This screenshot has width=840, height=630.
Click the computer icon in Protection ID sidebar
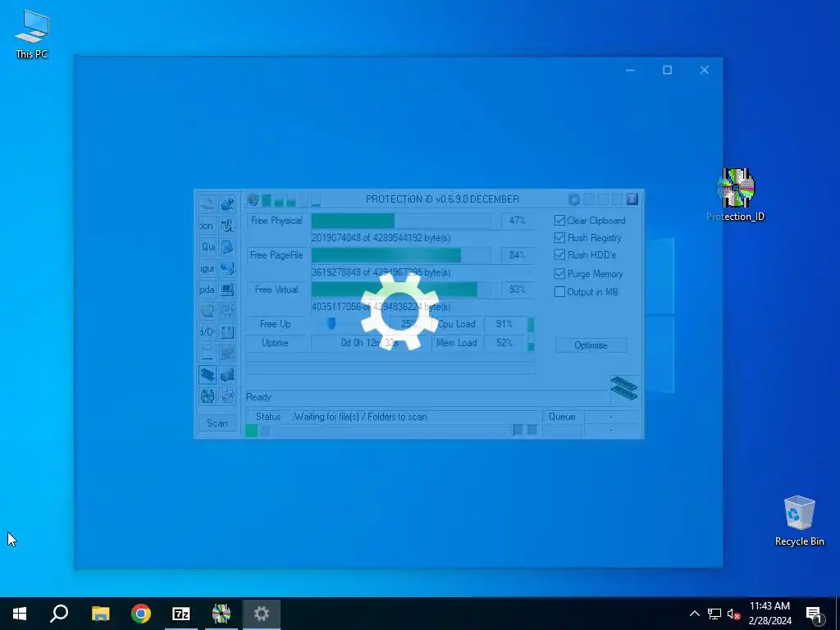point(227,290)
